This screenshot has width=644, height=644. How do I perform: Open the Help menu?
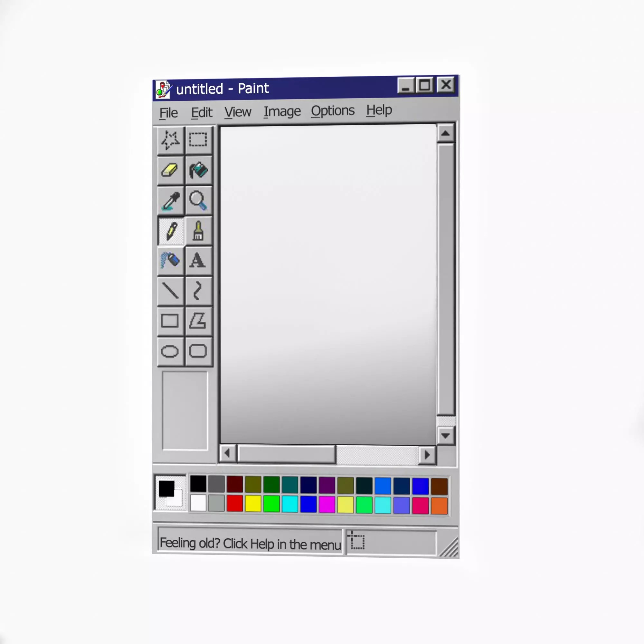point(379,110)
